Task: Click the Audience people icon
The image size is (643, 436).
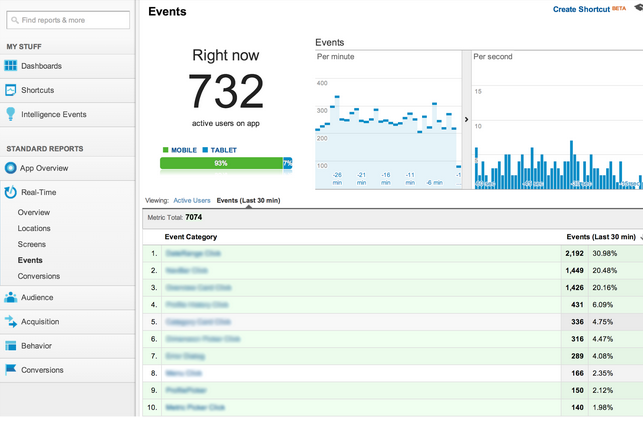Action: pyautogui.click(x=11, y=297)
